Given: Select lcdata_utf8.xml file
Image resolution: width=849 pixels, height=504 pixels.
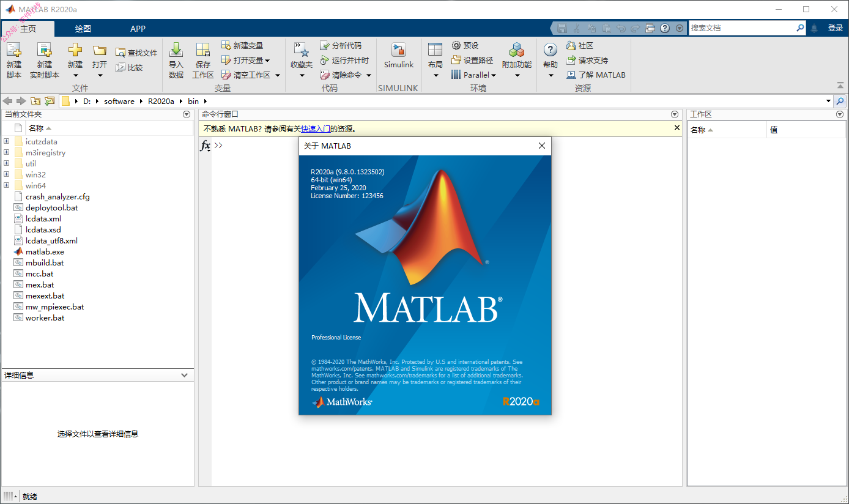Looking at the screenshot, I should 51,240.
